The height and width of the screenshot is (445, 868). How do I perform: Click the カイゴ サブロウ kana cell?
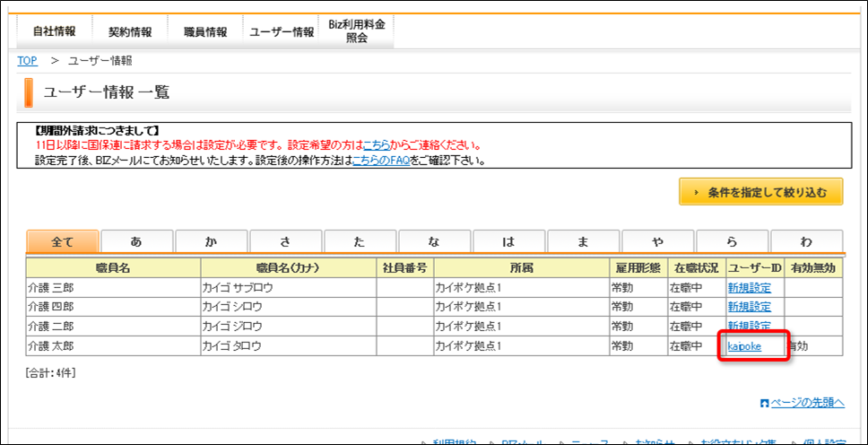pos(289,288)
